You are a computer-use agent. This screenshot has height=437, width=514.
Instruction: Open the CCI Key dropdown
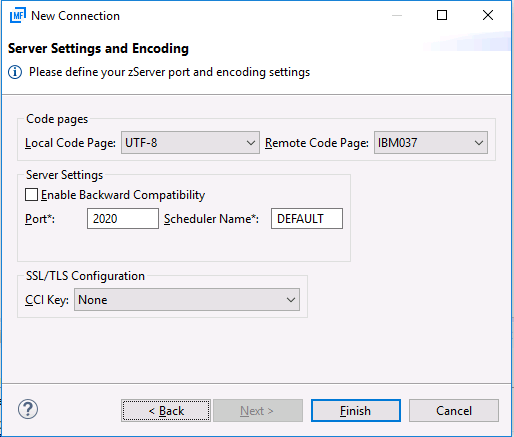pyautogui.click(x=187, y=300)
